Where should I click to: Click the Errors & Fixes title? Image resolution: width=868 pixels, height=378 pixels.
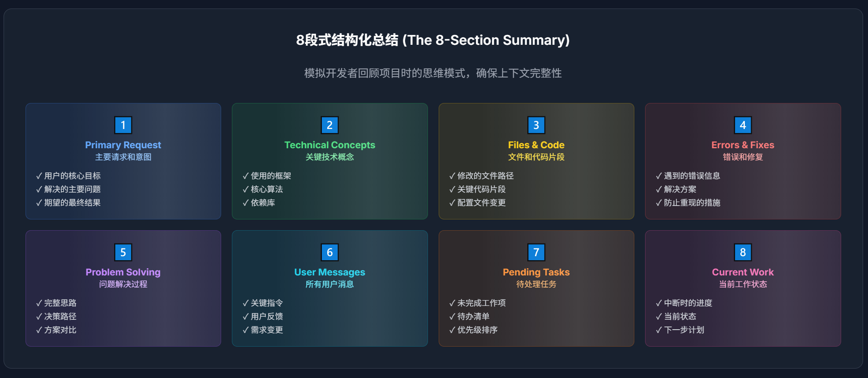click(x=743, y=145)
